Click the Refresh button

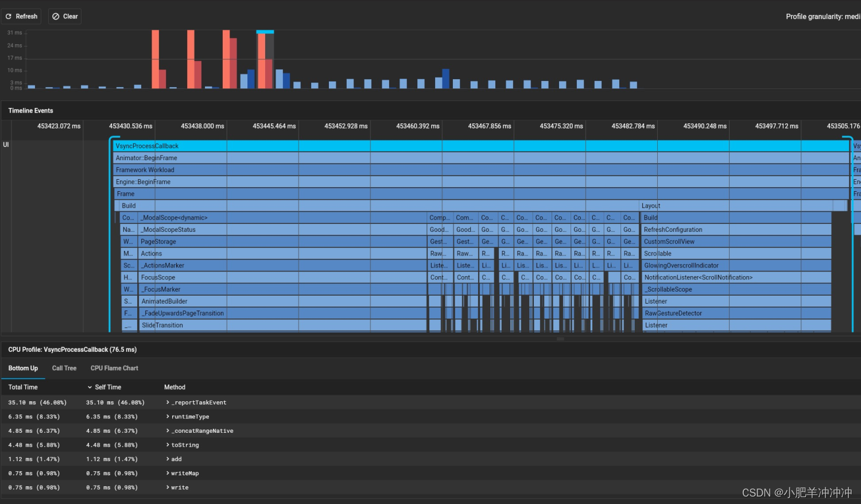[22, 16]
